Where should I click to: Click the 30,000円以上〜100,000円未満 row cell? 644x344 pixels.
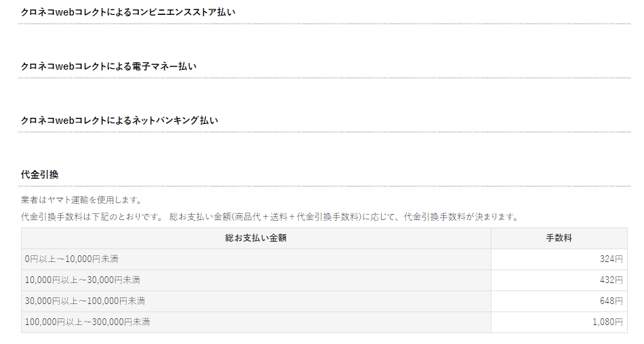[256, 301]
